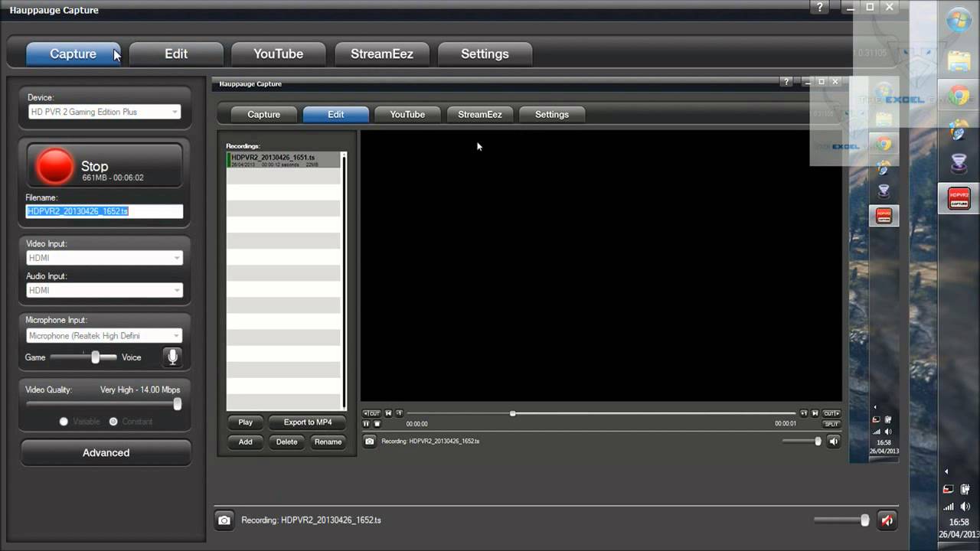
Task: Pause playback in the inner player
Action: [x=366, y=424]
